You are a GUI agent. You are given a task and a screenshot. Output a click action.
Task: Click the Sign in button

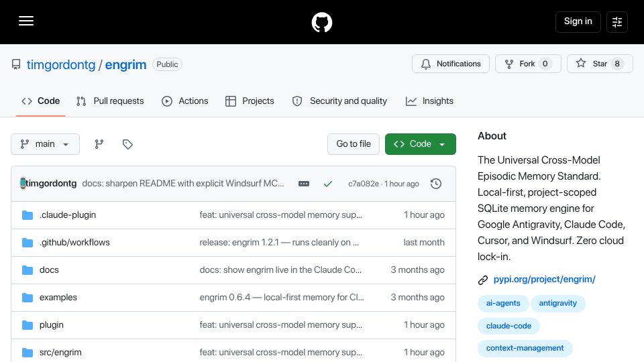[x=578, y=21]
